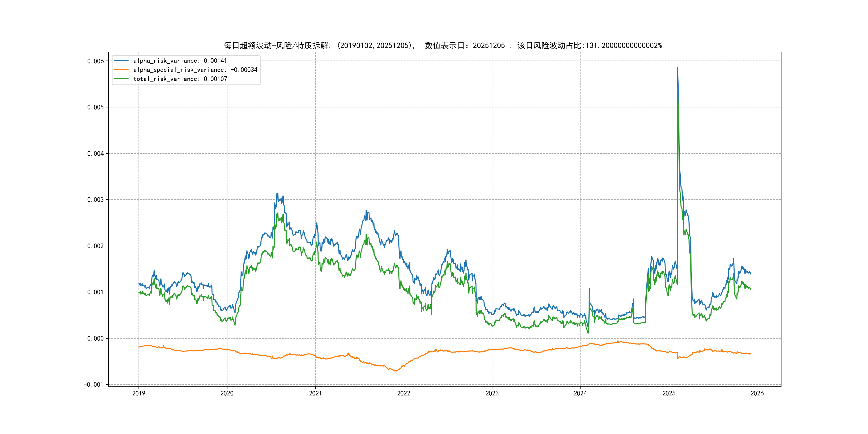868x434 pixels.
Task: Click the 2020 x-axis tick label
Action: [227, 393]
